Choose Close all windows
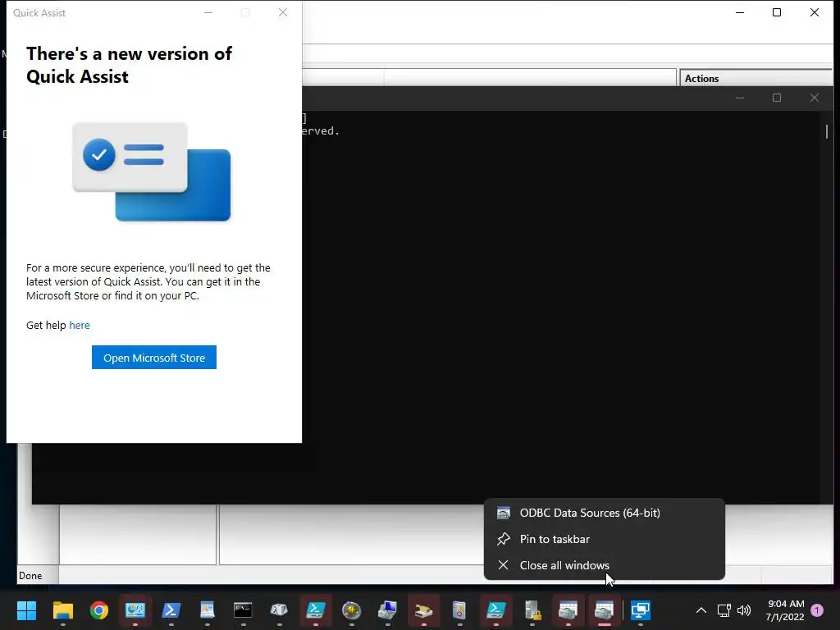 [605, 565]
